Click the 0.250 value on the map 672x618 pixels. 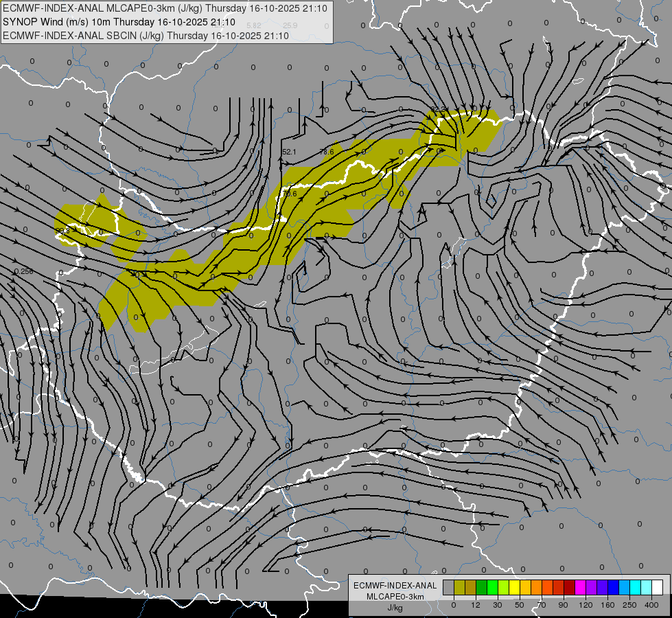24,271
